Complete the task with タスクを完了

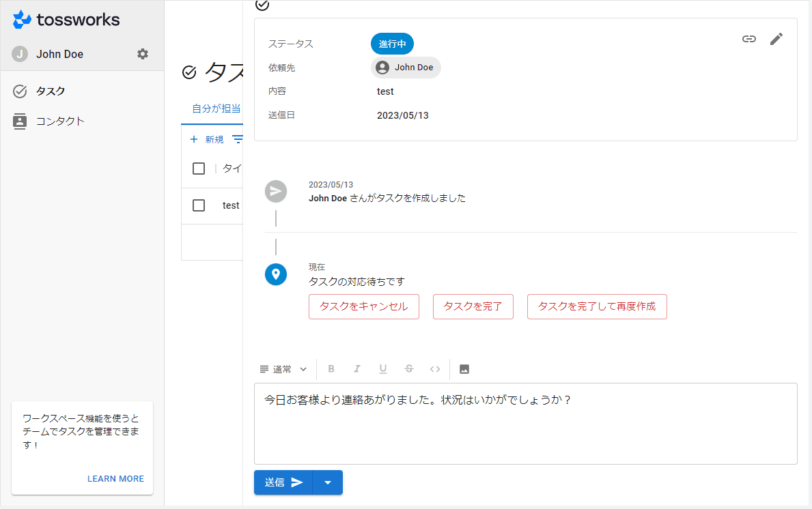[473, 306]
